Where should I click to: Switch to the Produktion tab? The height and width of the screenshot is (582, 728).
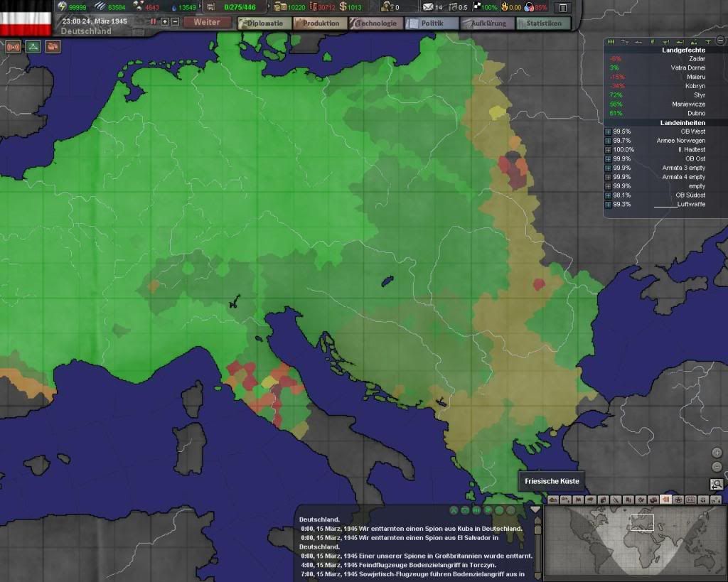click(x=321, y=22)
